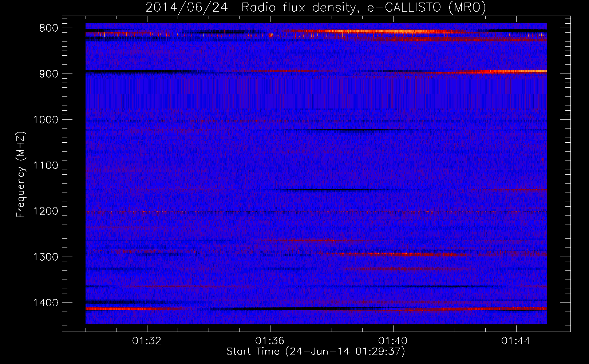589x364 pixels.
Task: Select the 'Frequency (MHZ)' axis label
Action: (21, 175)
